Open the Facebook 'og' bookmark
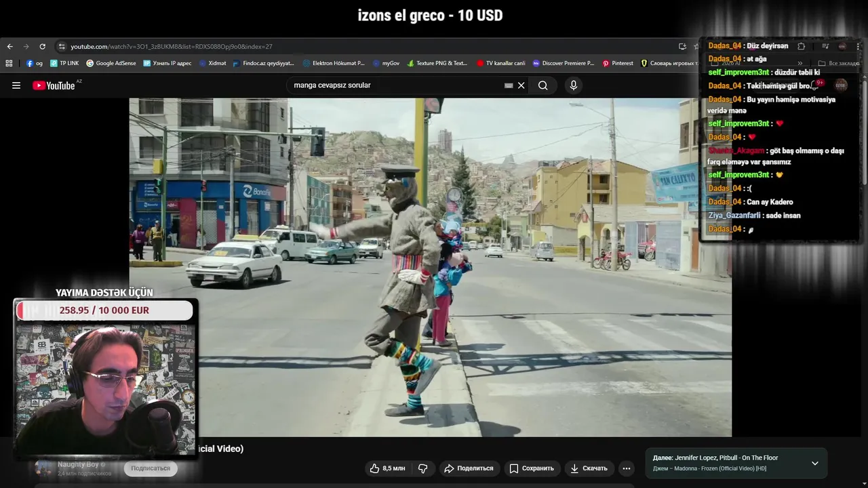 pyautogui.click(x=35, y=63)
